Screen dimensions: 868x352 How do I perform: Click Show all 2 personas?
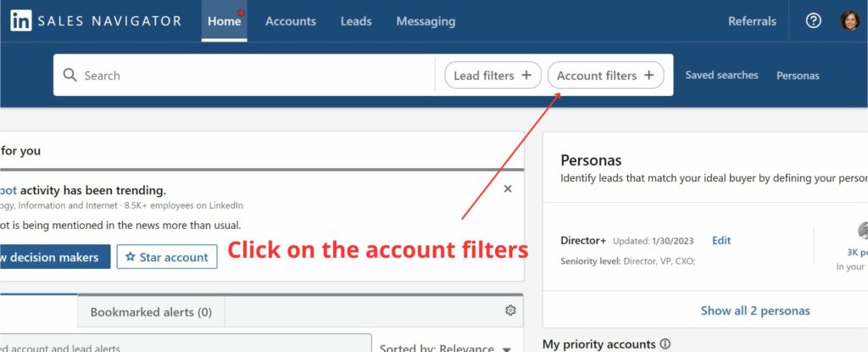[754, 310]
